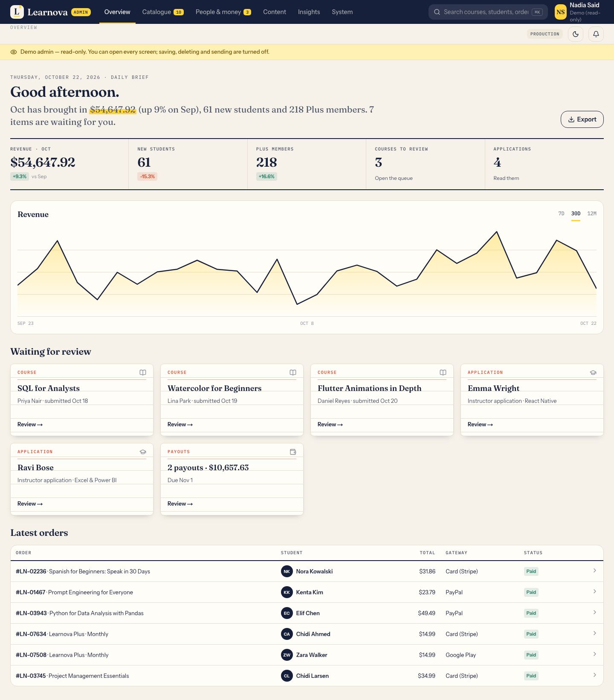Expand order #LN-07508 with its chevron
The height and width of the screenshot is (700, 614).
pos(595,654)
